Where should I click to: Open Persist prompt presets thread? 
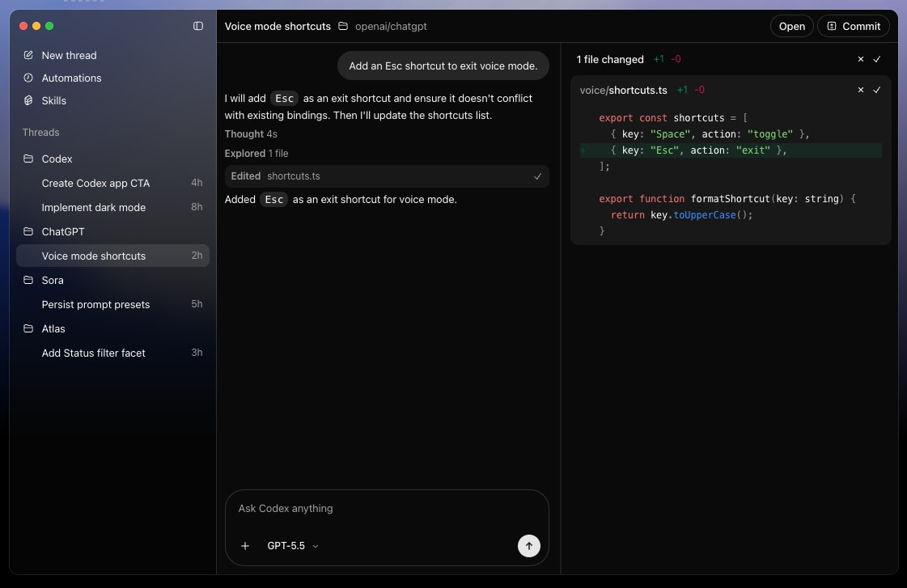point(112,304)
